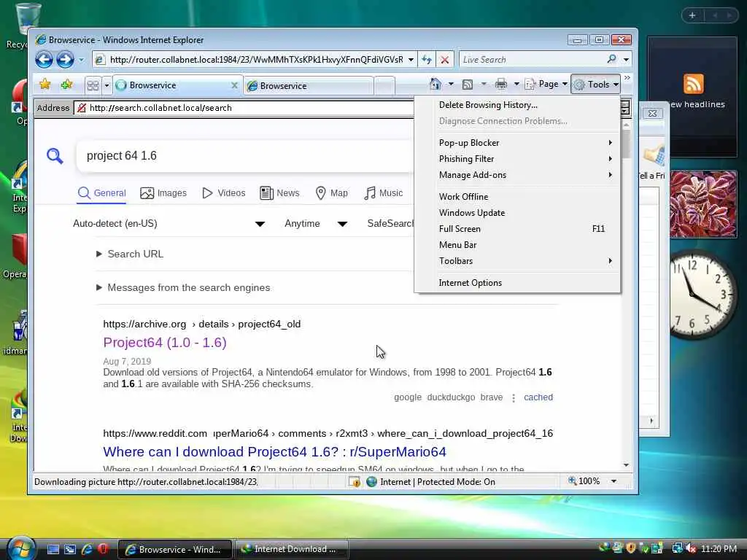Viewport: 747px width, 560px height.
Task: Switch to Images search category
Action: [x=163, y=192]
